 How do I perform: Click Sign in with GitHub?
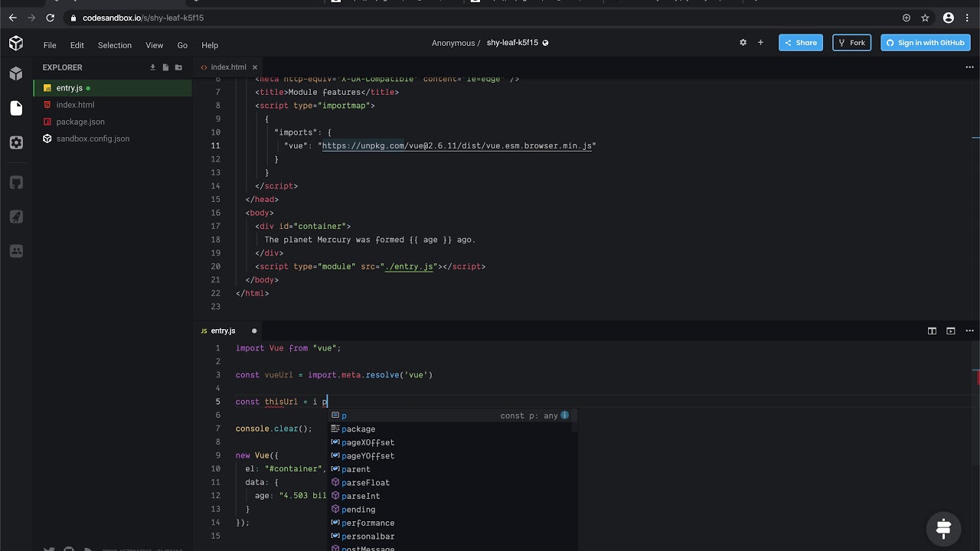point(926,43)
